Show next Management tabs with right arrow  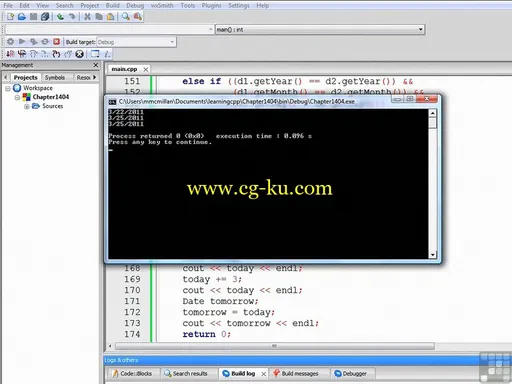tap(94, 77)
